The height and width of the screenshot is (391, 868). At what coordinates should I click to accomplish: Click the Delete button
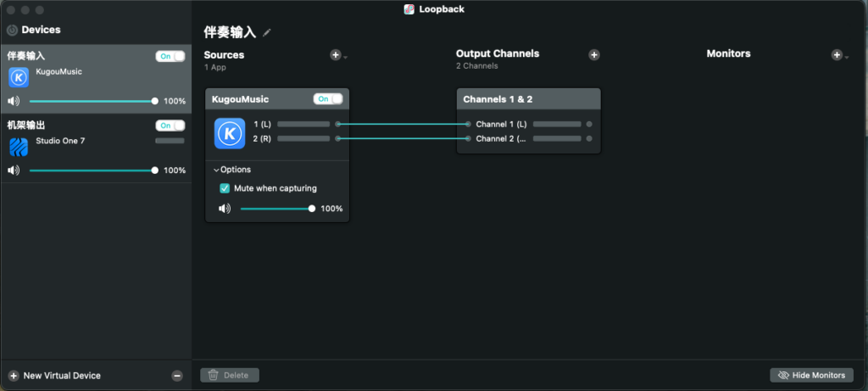point(230,375)
